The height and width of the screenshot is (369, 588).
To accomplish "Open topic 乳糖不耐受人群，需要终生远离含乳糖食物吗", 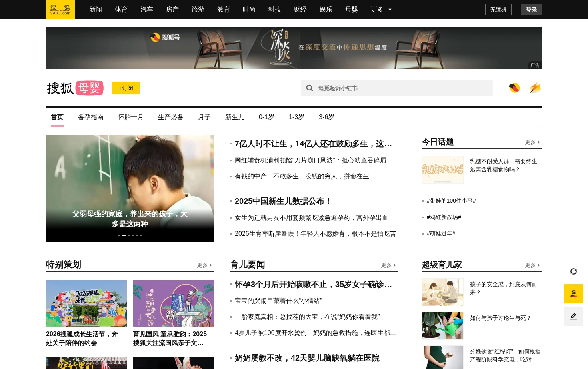I will coord(504,165).
